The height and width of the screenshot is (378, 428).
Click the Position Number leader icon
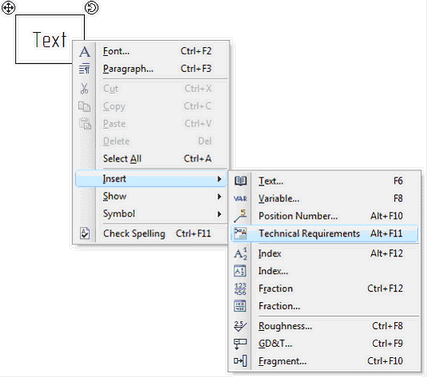coord(240,216)
